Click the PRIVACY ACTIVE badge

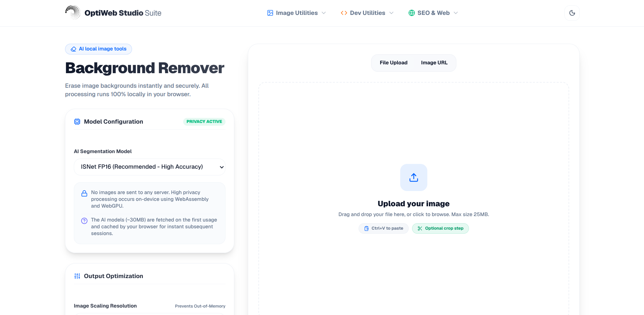click(x=204, y=122)
